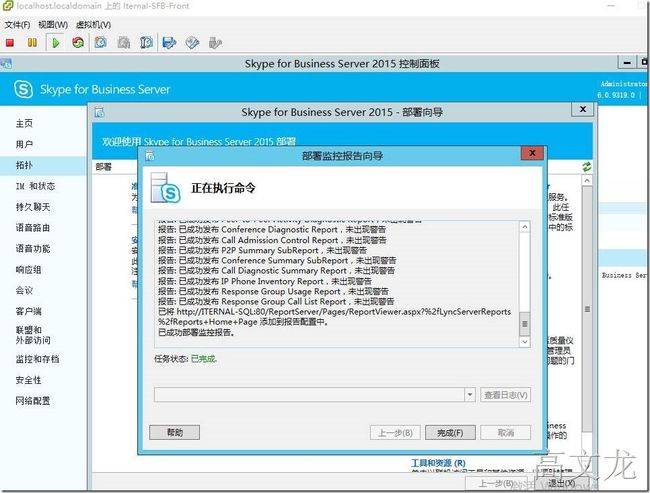Click the IP Phone Inventory Report line
Image resolution: width=650 pixels, height=493 pixels.
click(265, 281)
